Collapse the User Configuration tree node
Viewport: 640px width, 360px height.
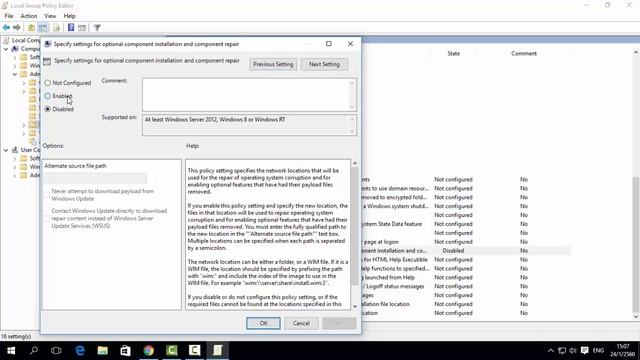[x=6, y=150]
